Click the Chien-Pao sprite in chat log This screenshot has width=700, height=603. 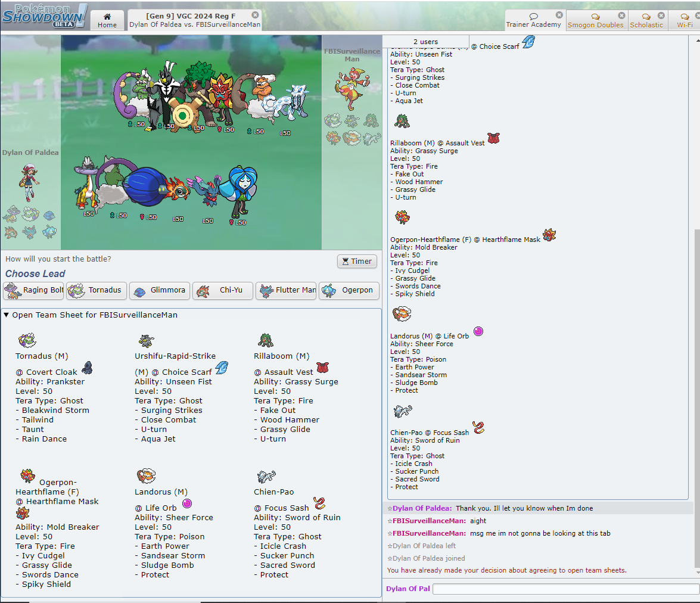403,411
